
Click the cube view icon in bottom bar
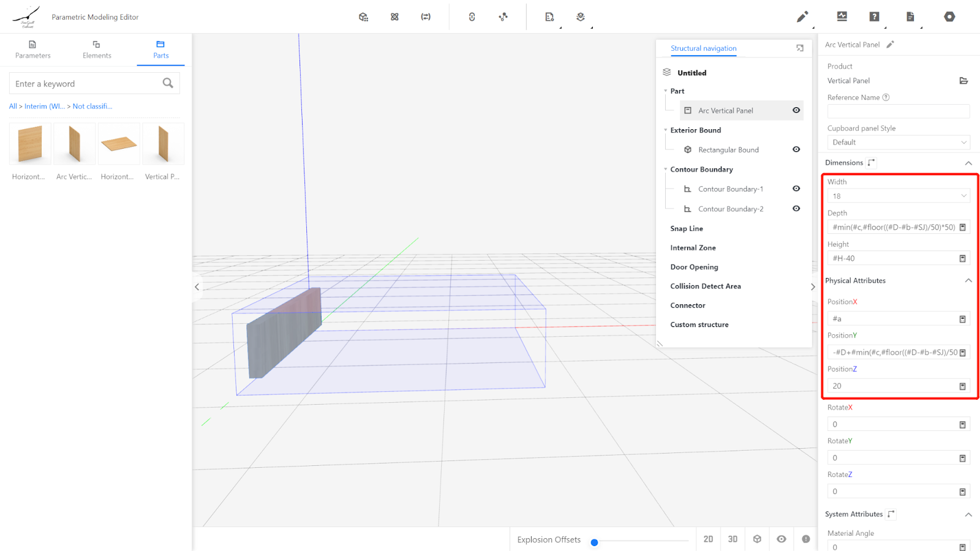tap(757, 539)
